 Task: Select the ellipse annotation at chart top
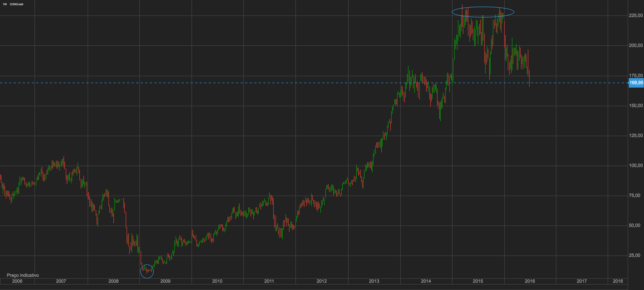point(483,7)
